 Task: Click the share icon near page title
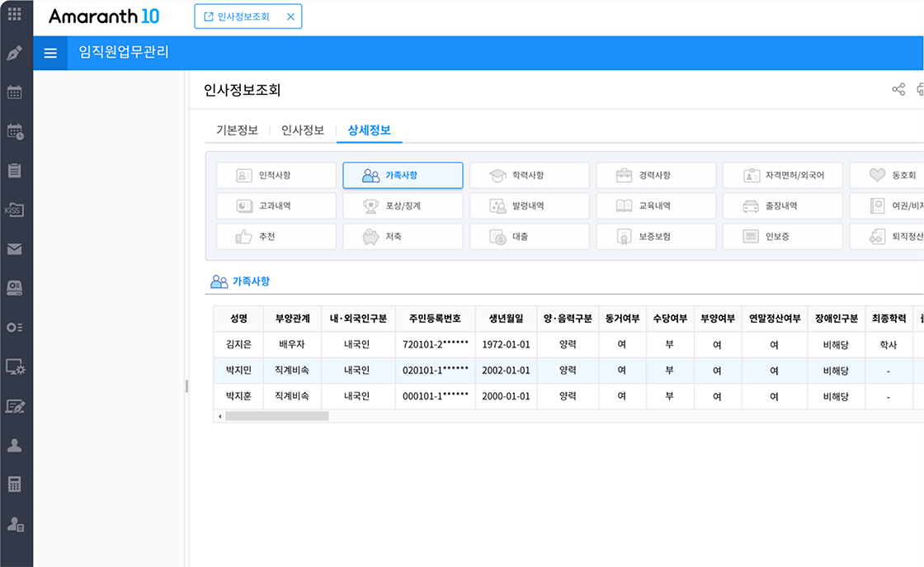(898, 90)
